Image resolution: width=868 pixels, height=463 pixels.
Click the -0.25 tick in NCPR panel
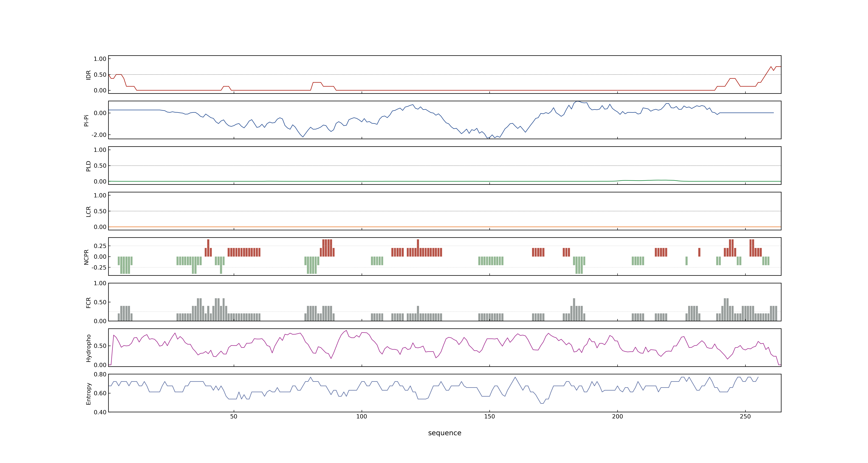coord(99,268)
